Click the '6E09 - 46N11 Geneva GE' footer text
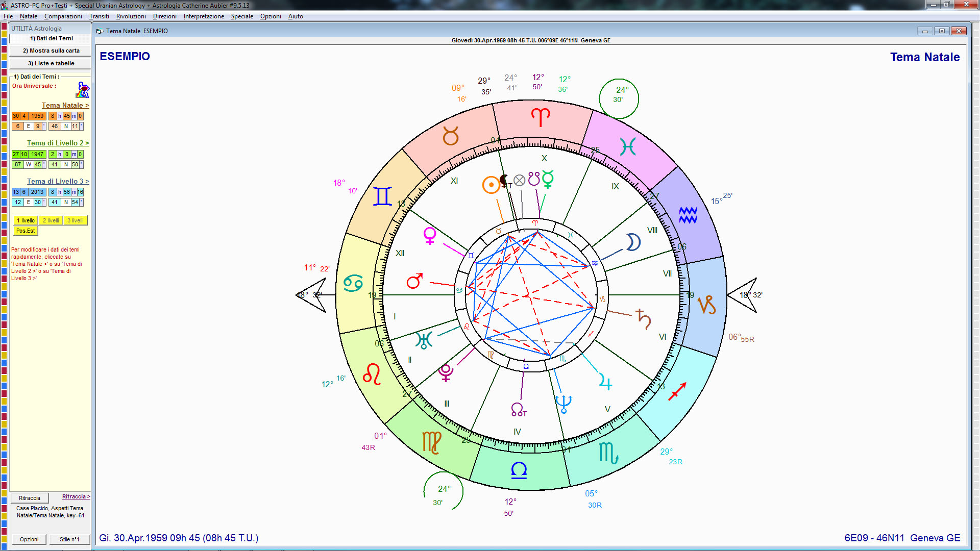This screenshot has width=980, height=551. click(902, 538)
